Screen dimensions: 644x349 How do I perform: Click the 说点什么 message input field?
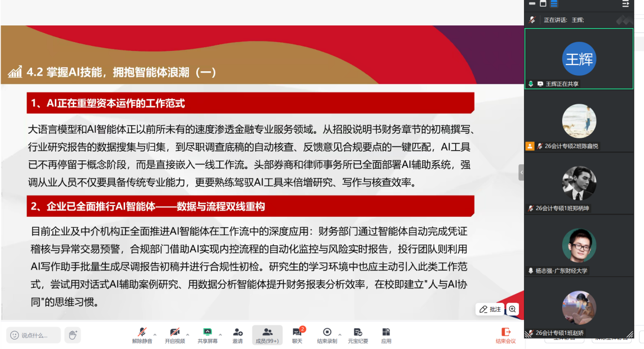pyautogui.click(x=34, y=335)
